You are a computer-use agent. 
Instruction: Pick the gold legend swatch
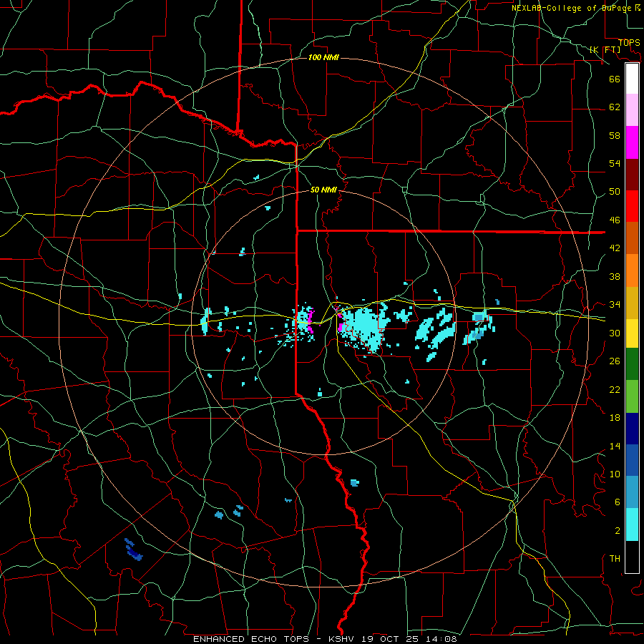632,302
